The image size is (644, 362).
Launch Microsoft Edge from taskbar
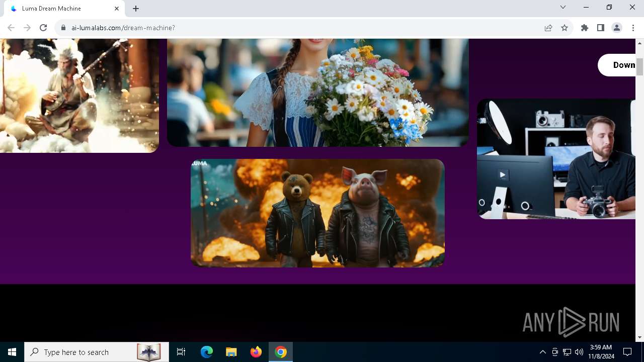(x=207, y=352)
